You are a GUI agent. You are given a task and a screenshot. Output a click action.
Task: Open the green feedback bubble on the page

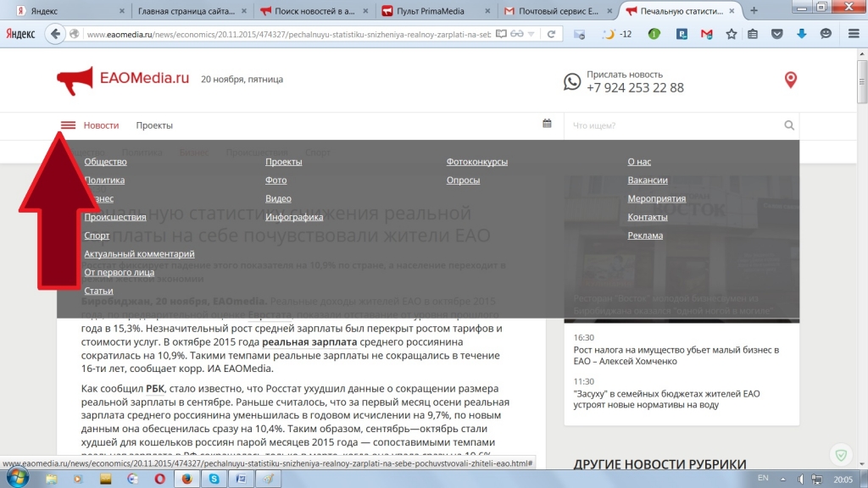pos(839,453)
